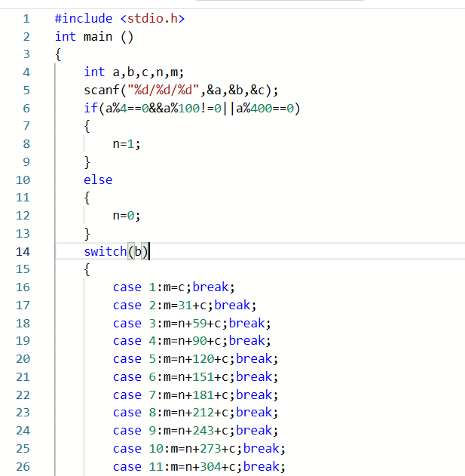Screen dimensions: 465x476
Task: Click line number 2 in the gutter
Action: pyautogui.click(x=26, y=37)
